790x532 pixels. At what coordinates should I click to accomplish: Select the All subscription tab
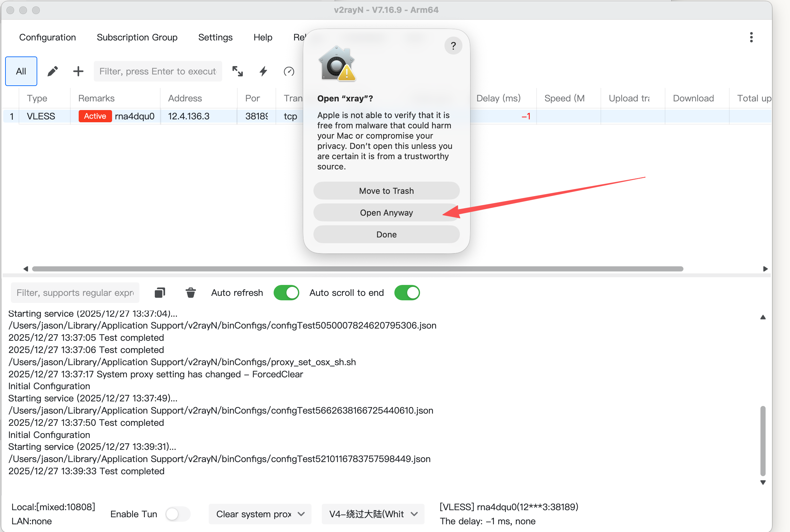click(21, 71)
